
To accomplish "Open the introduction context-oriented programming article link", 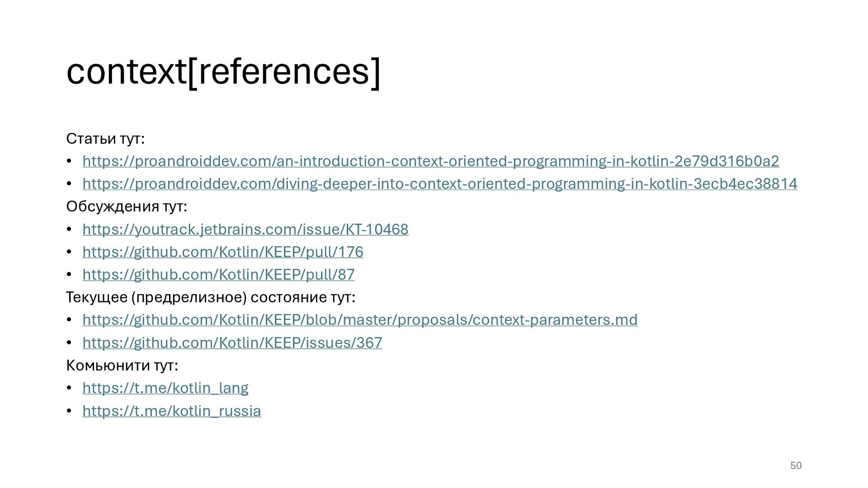I will 430,161.
